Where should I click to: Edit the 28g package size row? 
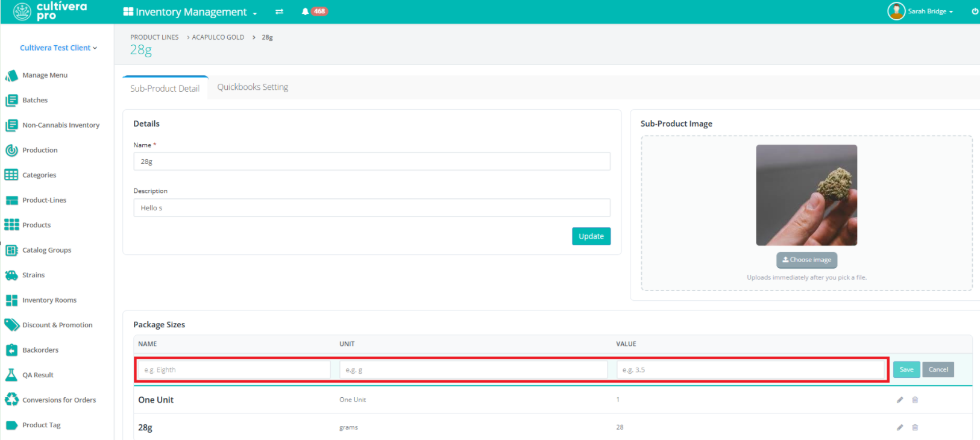[900, 427]
